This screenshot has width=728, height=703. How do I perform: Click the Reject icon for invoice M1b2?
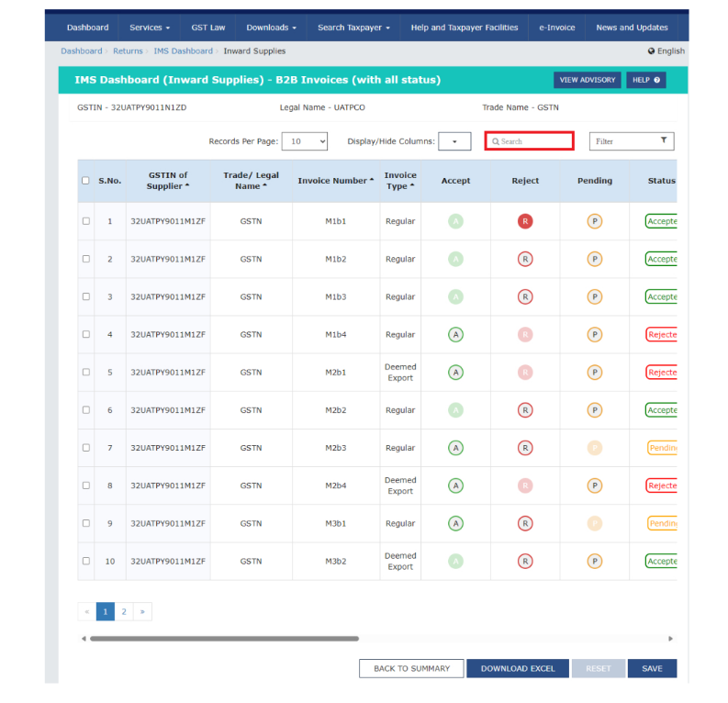525,260
